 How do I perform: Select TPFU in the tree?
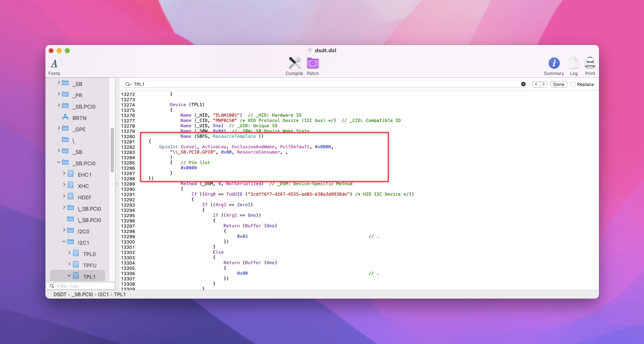(90, 265)
